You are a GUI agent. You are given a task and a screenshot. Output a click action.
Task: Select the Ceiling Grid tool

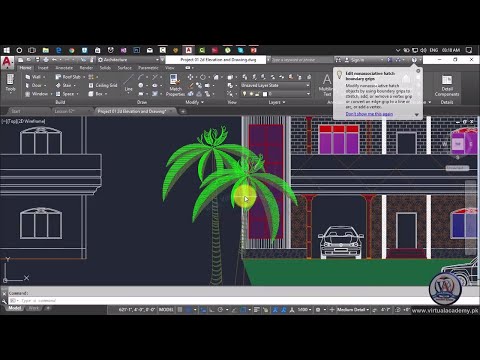[103, 85]
